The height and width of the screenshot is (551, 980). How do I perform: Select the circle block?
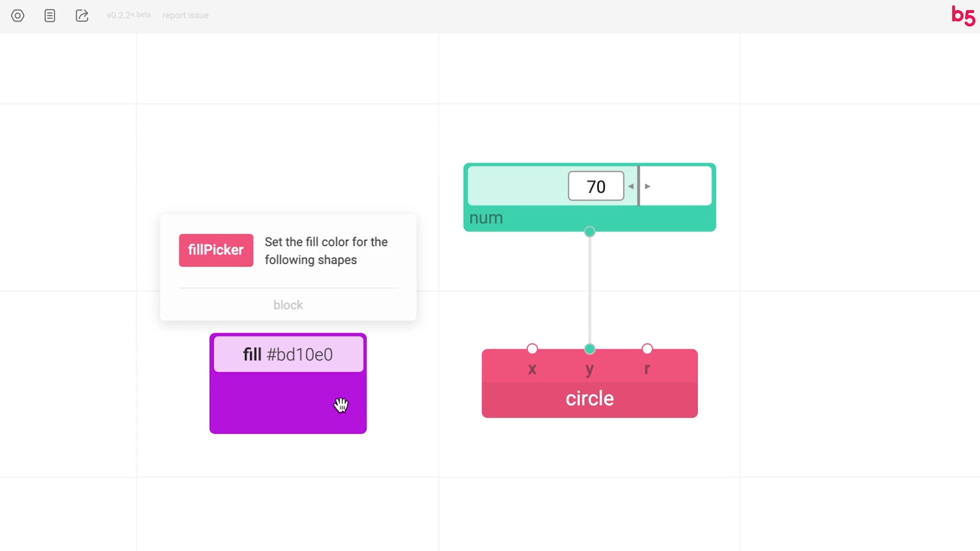[x=589, y=399]
